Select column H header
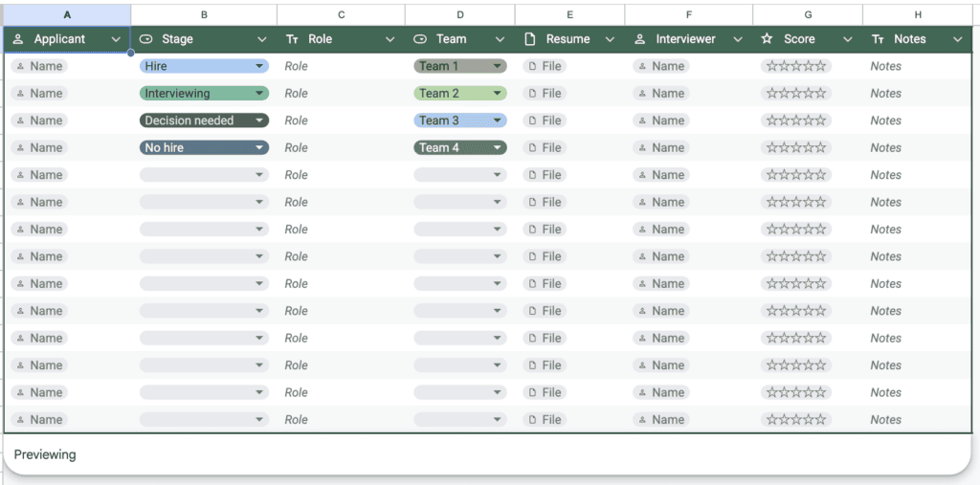The height and width of the screenshot is (485, 980). point(917,14)
